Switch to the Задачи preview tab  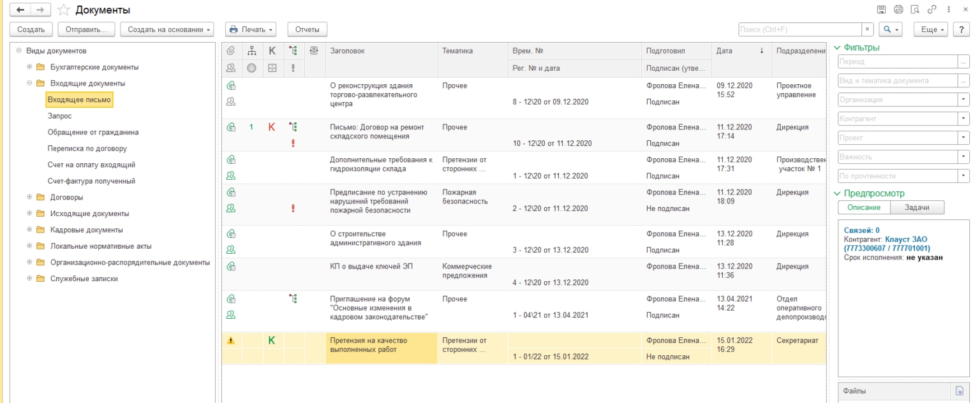coord(916,207)
